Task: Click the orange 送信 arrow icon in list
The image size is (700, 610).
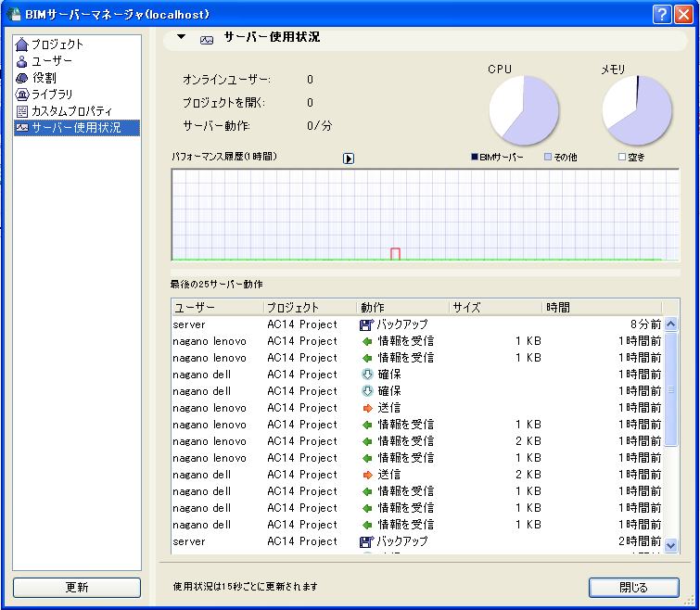Action: point(366,408)
